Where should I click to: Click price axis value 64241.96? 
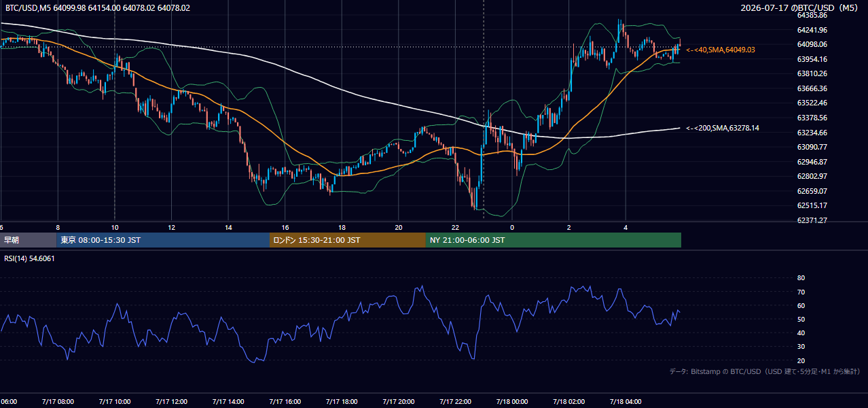[812, 30]
